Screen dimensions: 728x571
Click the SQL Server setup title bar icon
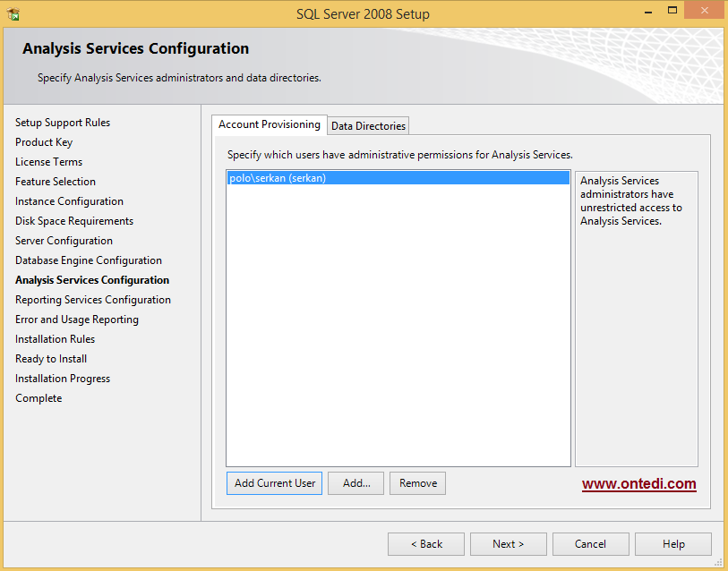[x=13, y=14]
